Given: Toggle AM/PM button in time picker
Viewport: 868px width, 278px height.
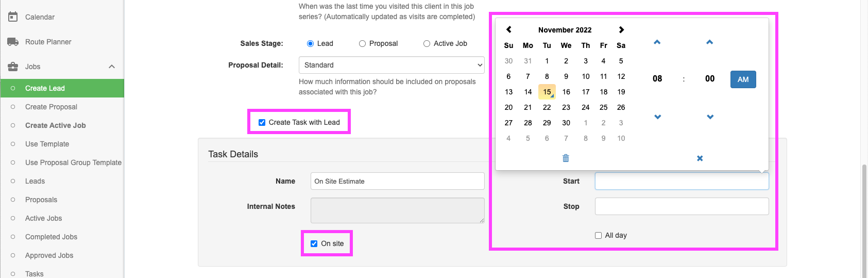Looking at the screenshot, I should point(743,79).
